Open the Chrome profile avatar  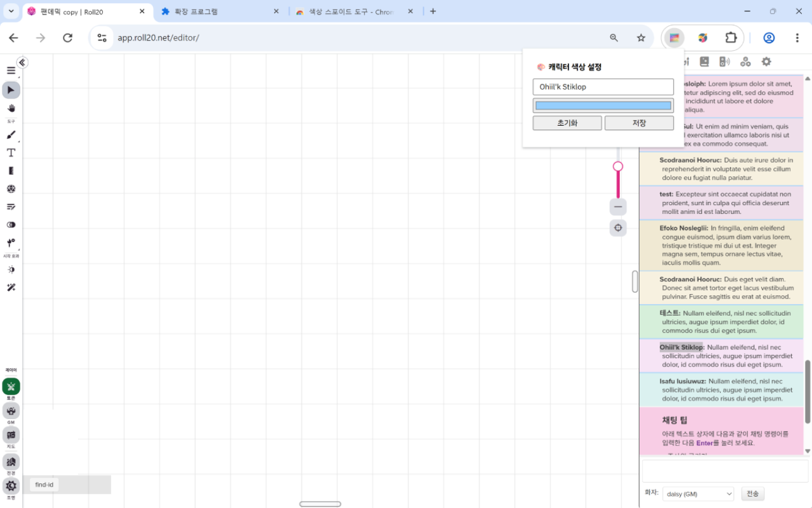769,38
